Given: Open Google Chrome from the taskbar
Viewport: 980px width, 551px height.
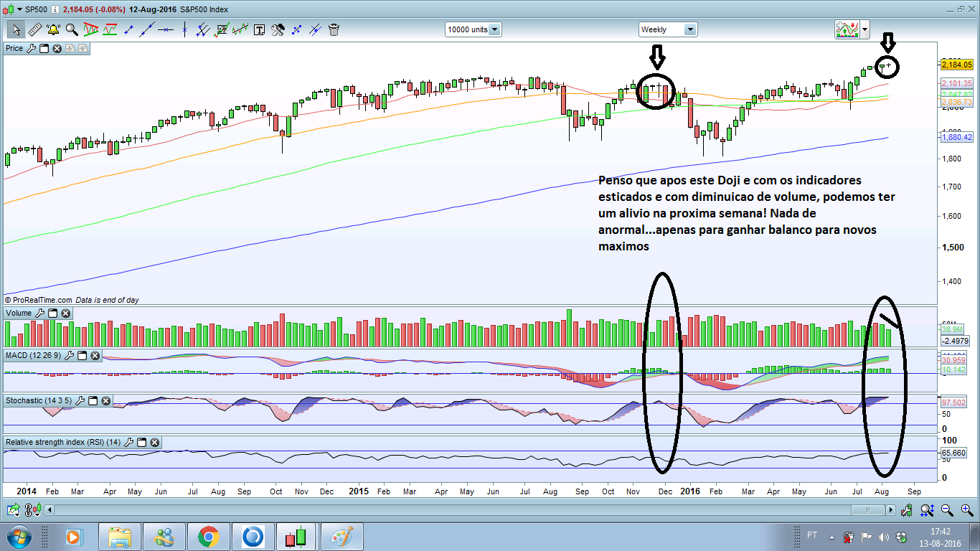Looking at the screenshot, I should point(209,537).
